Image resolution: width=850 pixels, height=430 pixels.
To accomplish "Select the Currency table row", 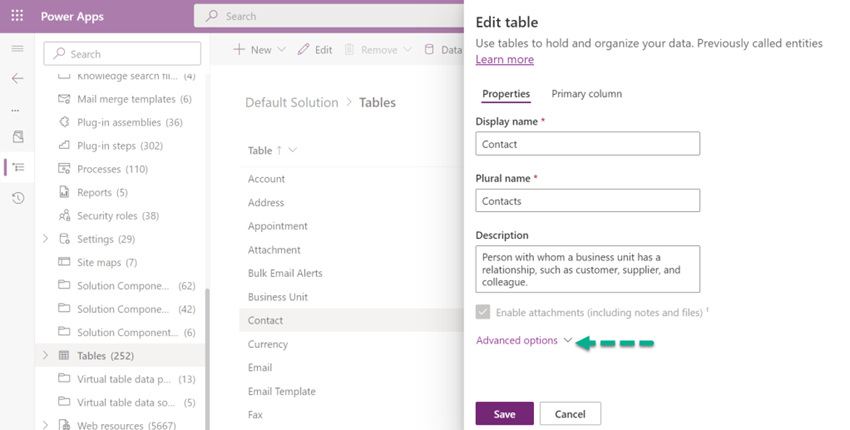I will [351, 344].
